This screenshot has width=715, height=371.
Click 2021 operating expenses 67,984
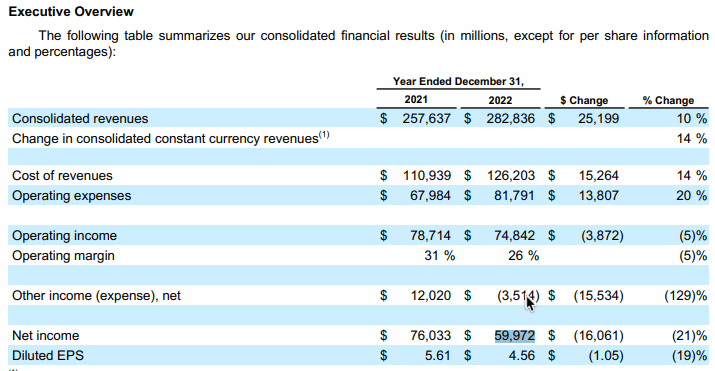coord(430,196)
